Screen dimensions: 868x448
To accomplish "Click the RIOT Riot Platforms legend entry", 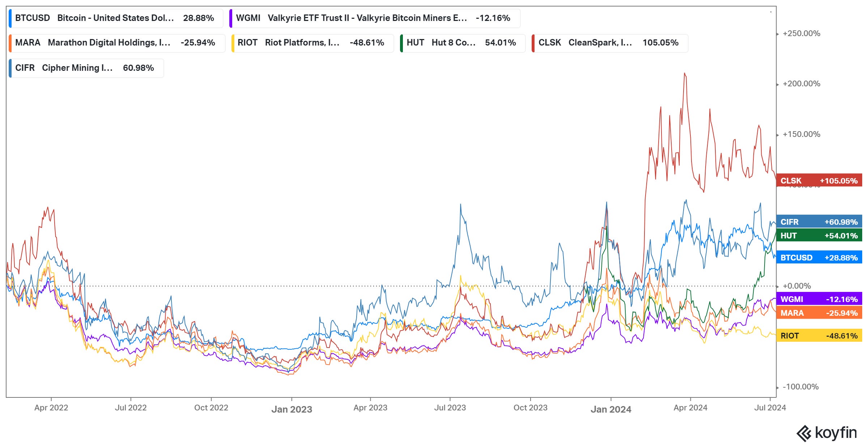I will (312, 43).
